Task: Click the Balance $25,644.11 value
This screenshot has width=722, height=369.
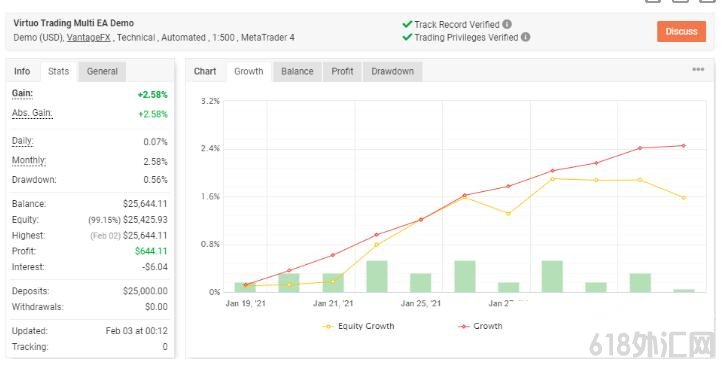Action: coord(145,204)
